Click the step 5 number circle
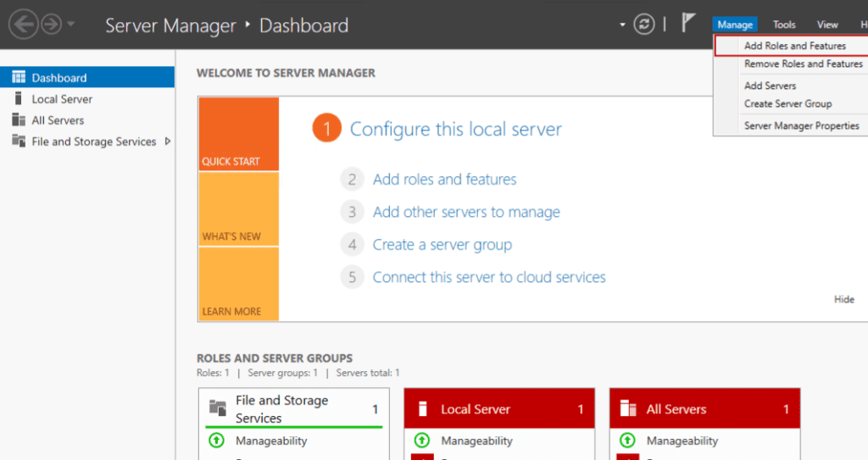868x460 pixels. (x=352, y=277)
